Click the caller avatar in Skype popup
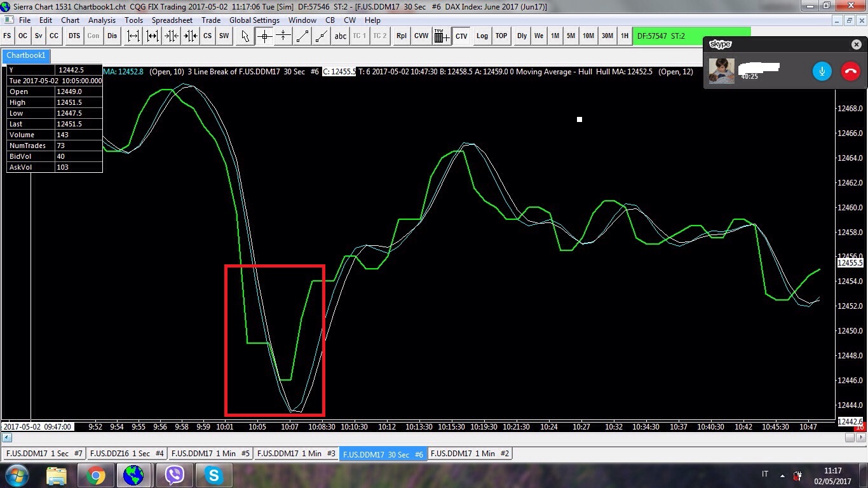This screenshot has height=488, width=868. click(x=721, y=71)
